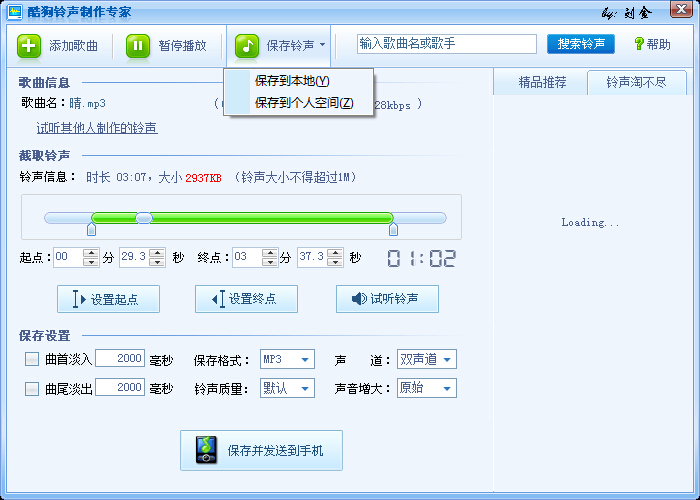700x500 pixels.
Task: Open Help via the green question mark
Action: 639,44
